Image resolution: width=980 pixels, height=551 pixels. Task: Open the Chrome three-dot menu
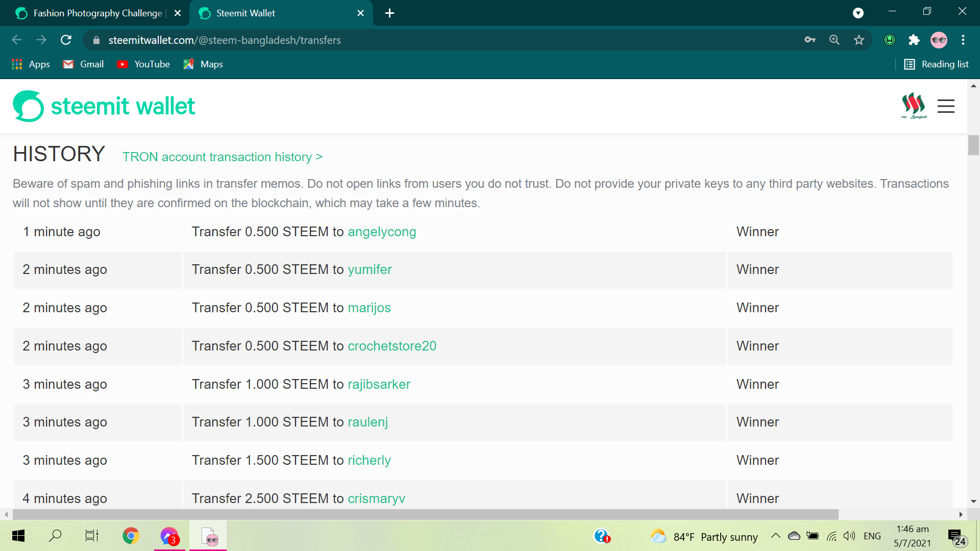(x=963, y=40)
